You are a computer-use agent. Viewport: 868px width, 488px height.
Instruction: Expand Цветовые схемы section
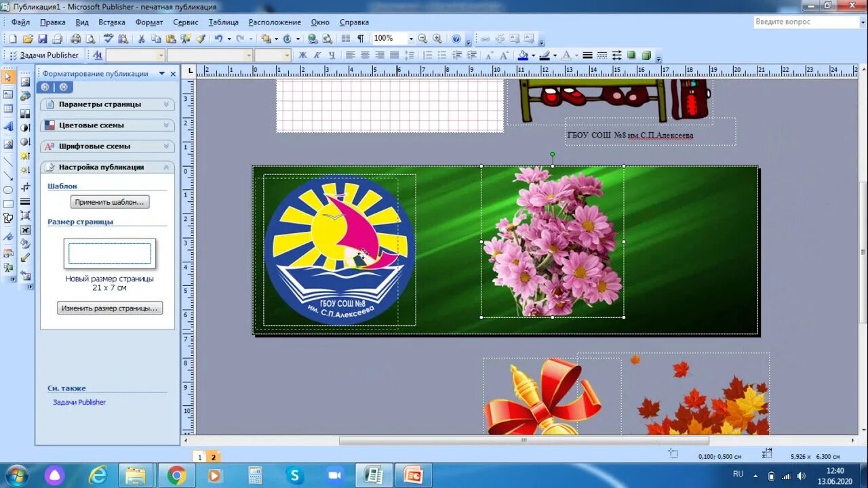point(108,125)
